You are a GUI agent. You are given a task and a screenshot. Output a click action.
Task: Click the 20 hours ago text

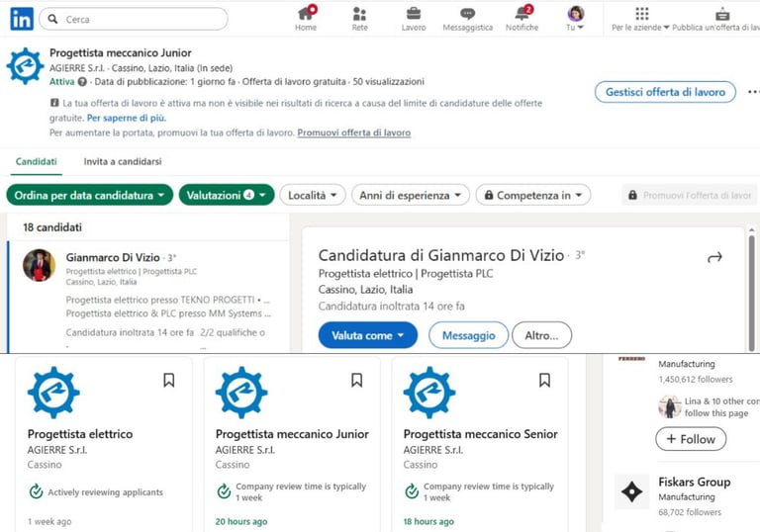241,522
